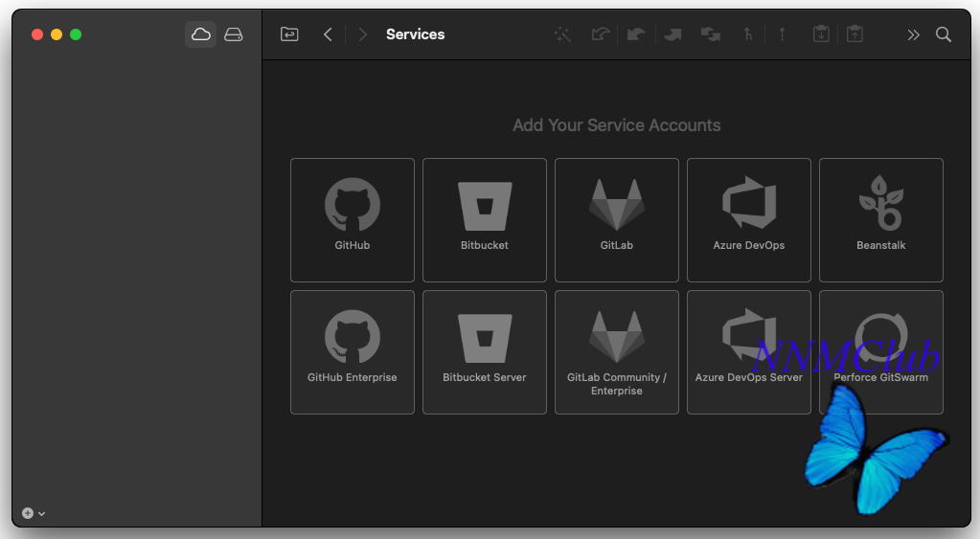The width and height of the screenshot is (980, 539).
Task: Click the Rebase toolbar icon
Action: (782, 34)
